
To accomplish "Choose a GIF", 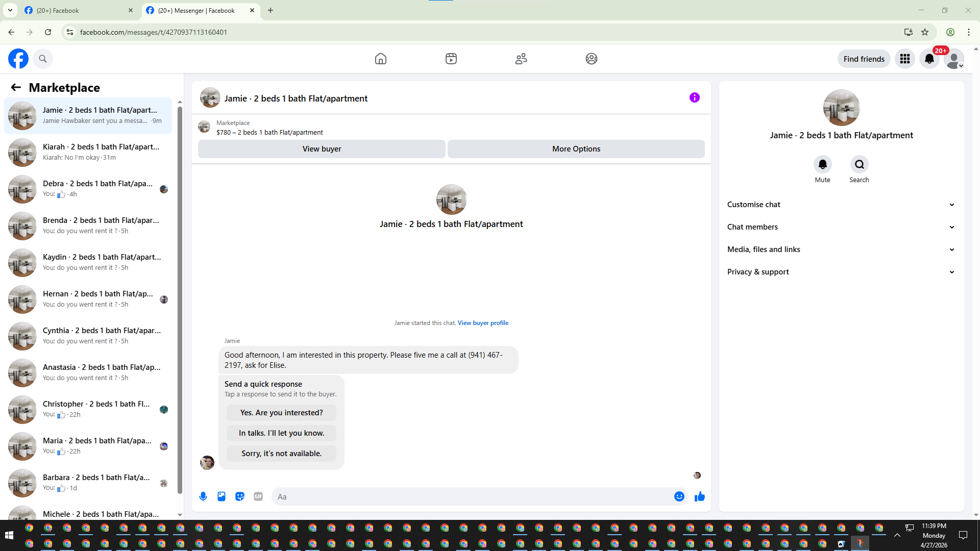I will 258,496.
